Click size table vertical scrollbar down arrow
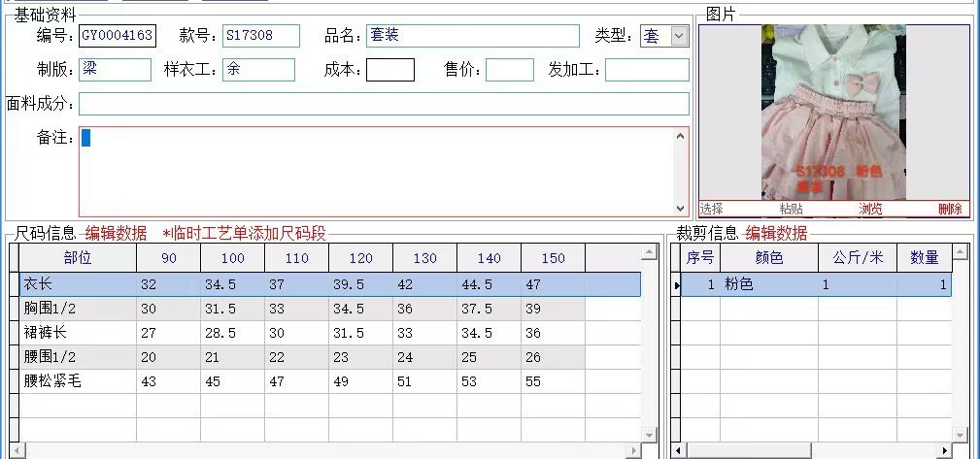This screenshot has height=459, width=980. tap(650, 435)
